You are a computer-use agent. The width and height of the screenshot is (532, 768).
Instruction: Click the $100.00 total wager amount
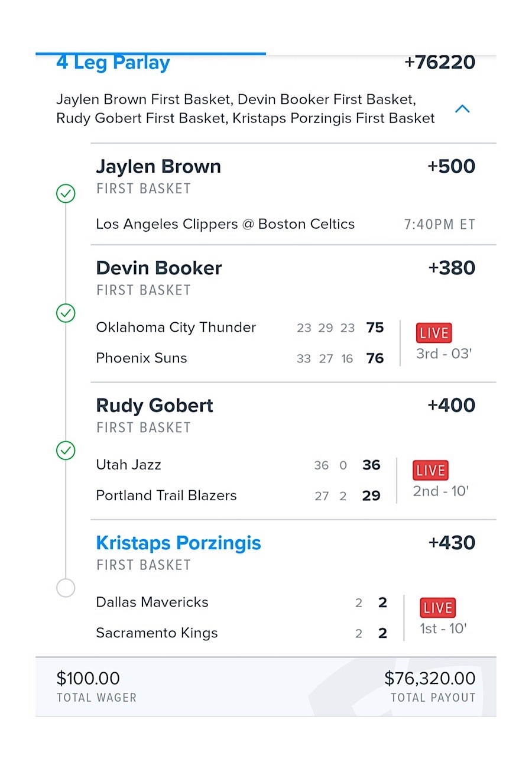tap(88, 678)
